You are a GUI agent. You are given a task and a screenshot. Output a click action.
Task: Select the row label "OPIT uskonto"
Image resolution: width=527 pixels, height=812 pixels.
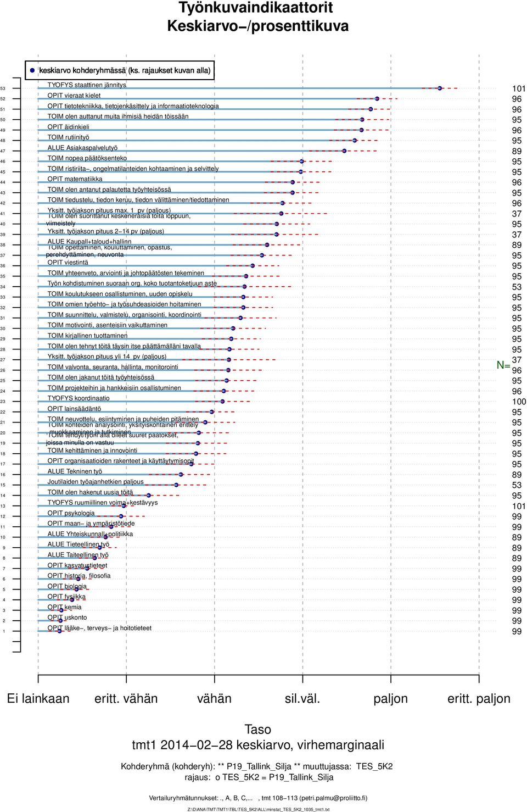pyautogui.click(x=67, y=618)
